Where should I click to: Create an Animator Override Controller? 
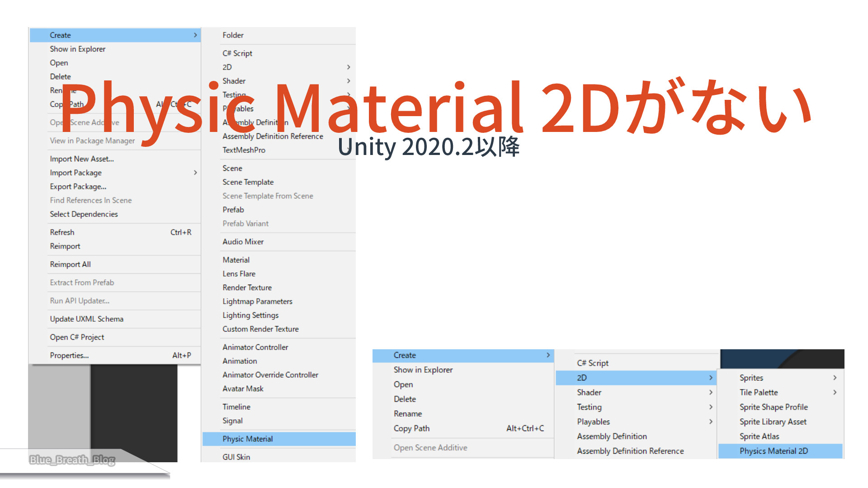pyautogui.click(x=270, y=375)
